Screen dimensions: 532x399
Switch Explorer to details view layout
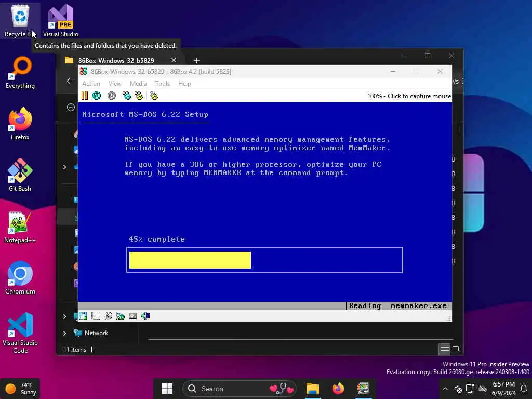pos(445,349)
